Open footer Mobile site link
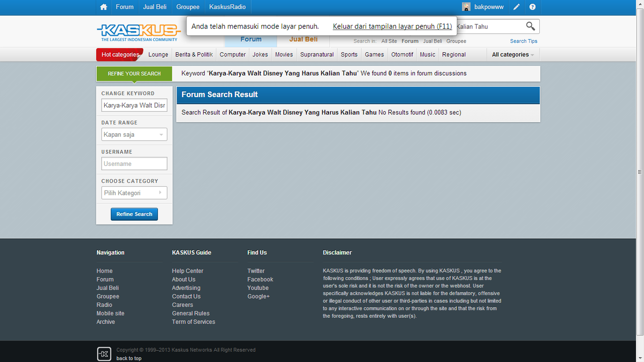Screen dimensions: 644x362 [110, 313]
